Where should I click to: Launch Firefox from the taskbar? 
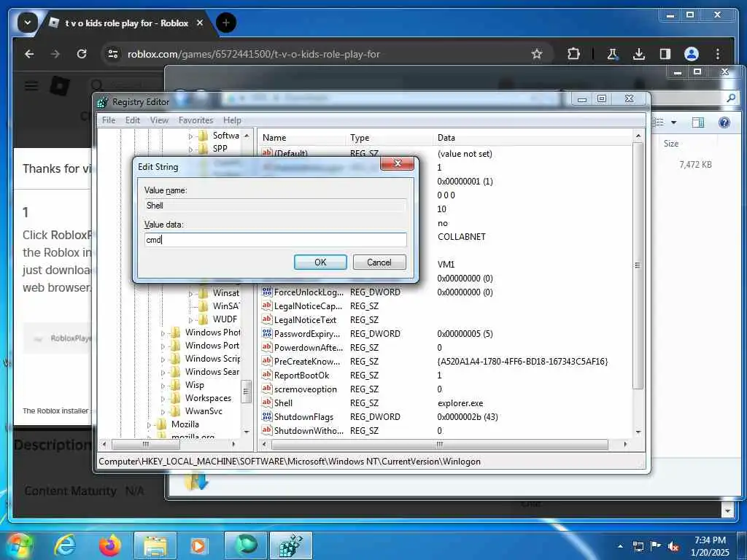point(110,545)
